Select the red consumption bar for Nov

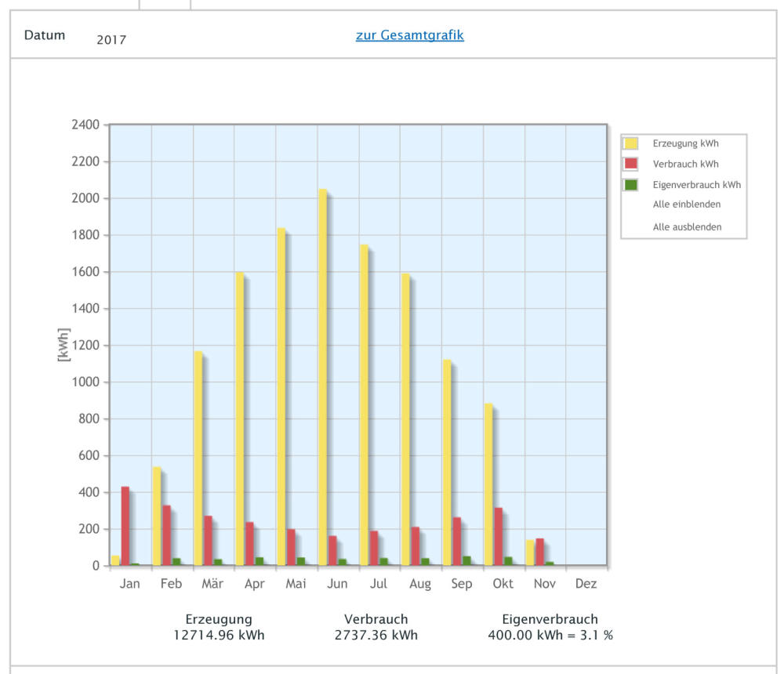[x=539, y=552]
